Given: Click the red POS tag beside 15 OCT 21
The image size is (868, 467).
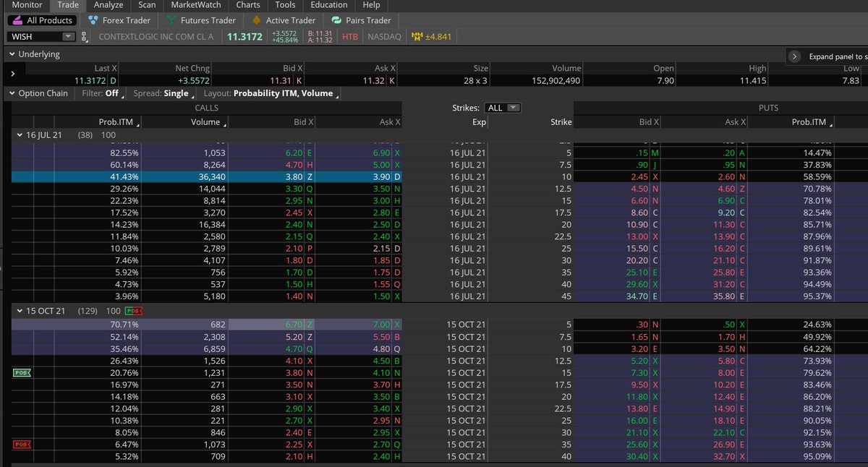Looking at the screenshot, I should [134, 311].
